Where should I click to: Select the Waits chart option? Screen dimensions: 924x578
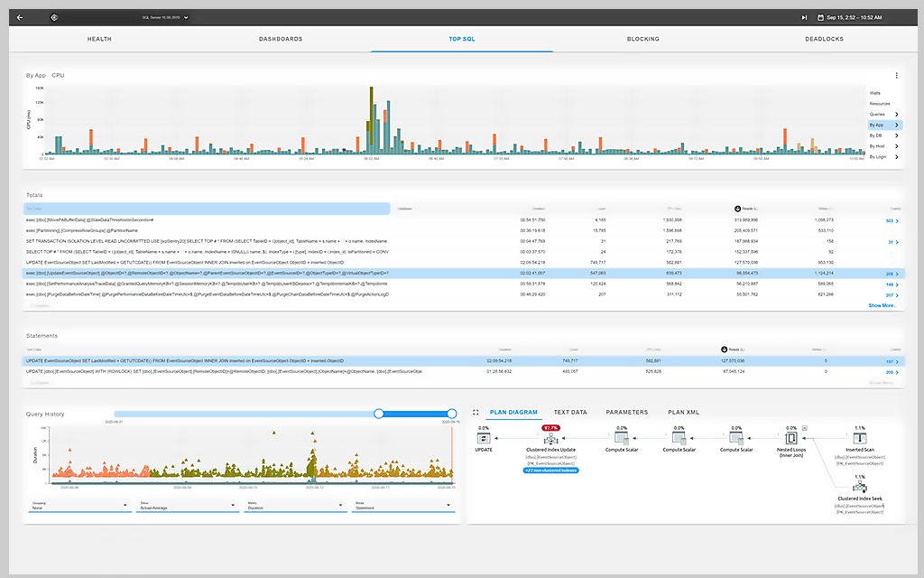[876, 93]
